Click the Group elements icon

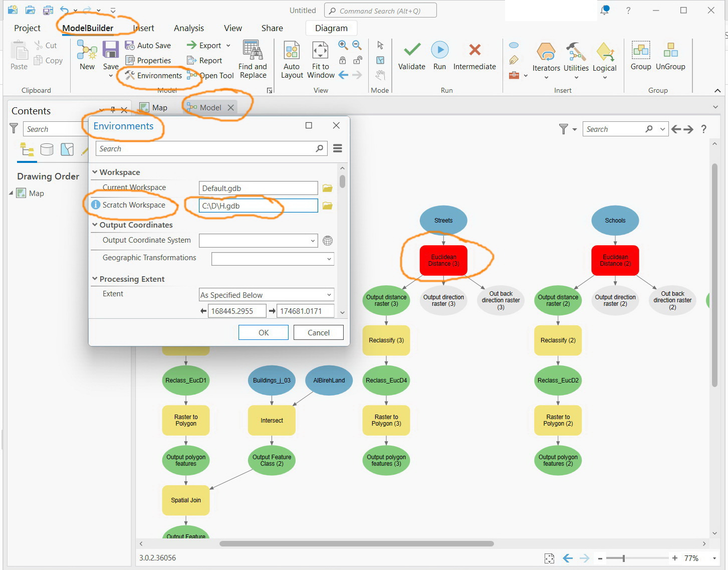641,55
